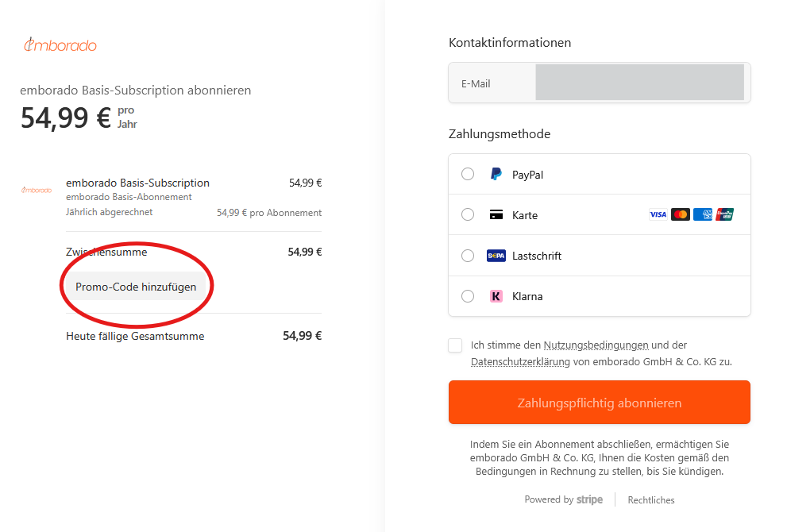Select Klarna as payment method

click(x=468, y=296)
